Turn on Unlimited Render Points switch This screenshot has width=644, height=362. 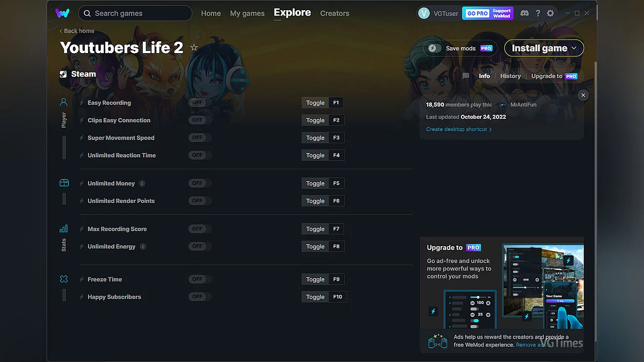pos(200,201)
